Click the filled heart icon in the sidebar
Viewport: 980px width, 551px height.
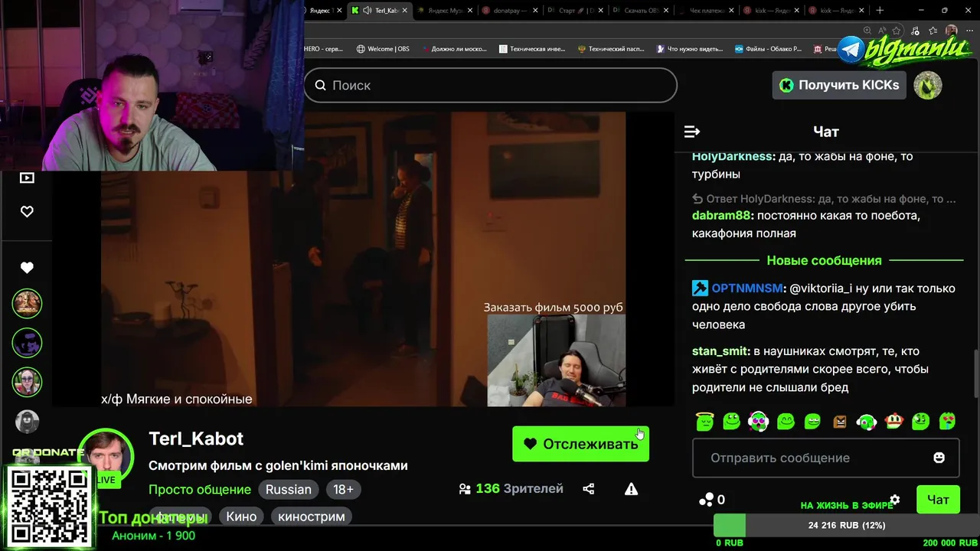pyautogui.click(x=27, y=268)
